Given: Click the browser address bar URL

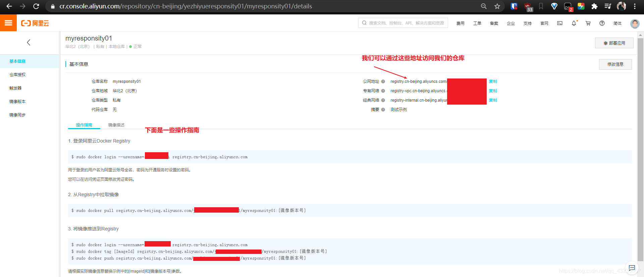Looking at the screenshot, I should point(185,6).
